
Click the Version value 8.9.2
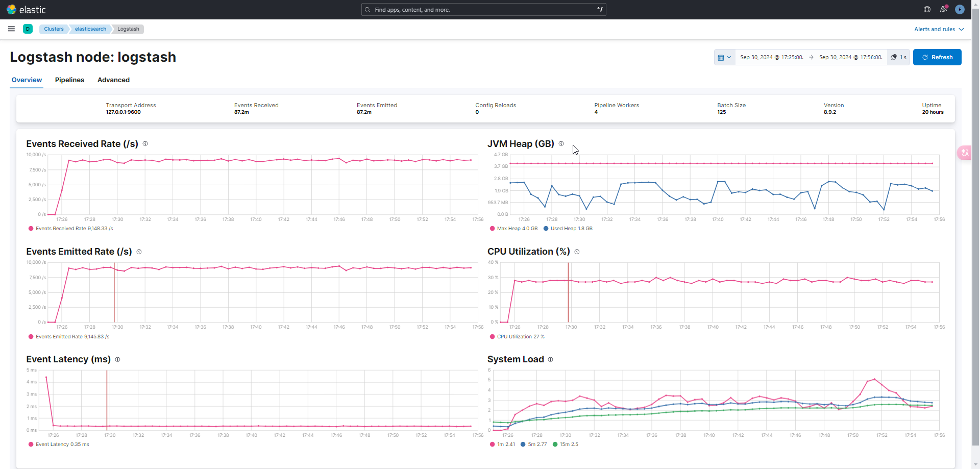point(830,112)
